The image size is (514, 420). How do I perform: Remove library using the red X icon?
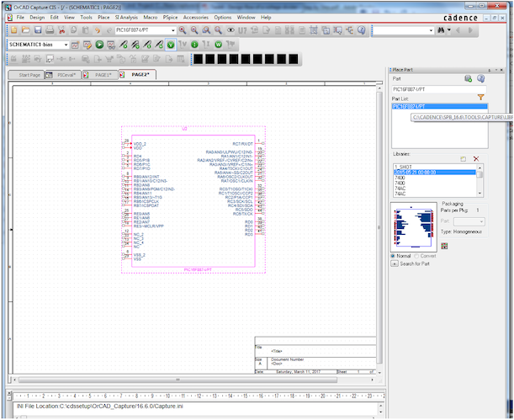[476, 158]
